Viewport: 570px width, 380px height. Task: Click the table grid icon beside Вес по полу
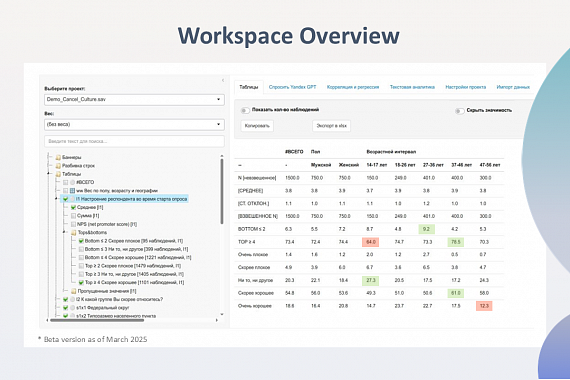point(72,191)
